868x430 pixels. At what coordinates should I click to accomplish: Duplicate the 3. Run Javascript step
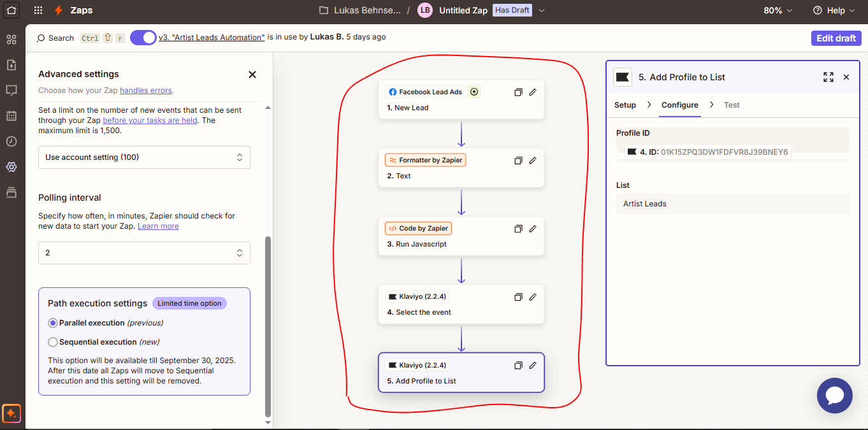click(x=518, y=229)
